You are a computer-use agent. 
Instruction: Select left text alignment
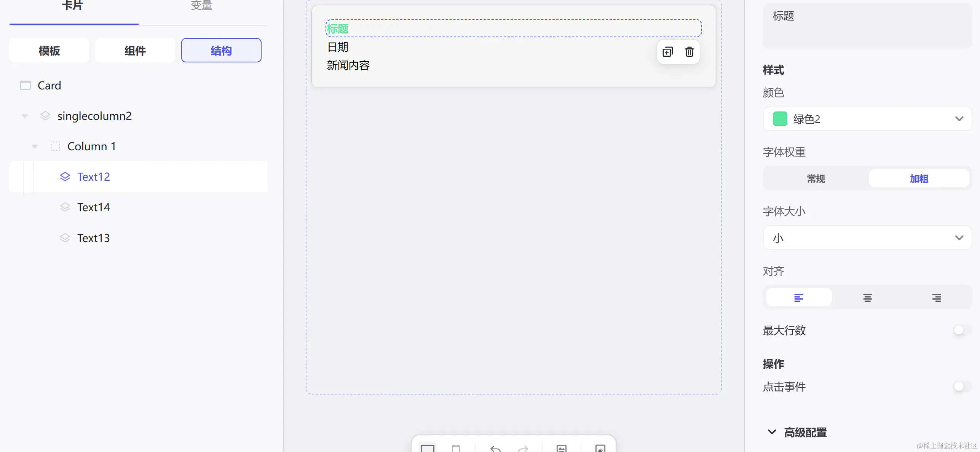tap(798, 298)
